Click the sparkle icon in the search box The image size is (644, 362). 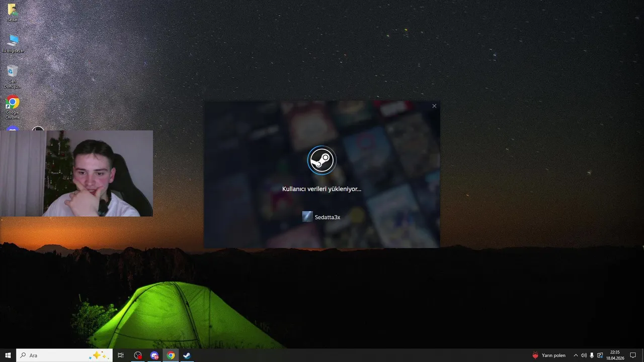(x=98, y=355)
